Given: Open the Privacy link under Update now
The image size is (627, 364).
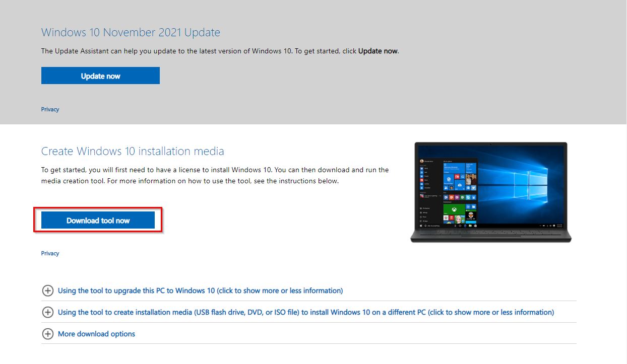Looking at the screenshot, I should 50,109.
